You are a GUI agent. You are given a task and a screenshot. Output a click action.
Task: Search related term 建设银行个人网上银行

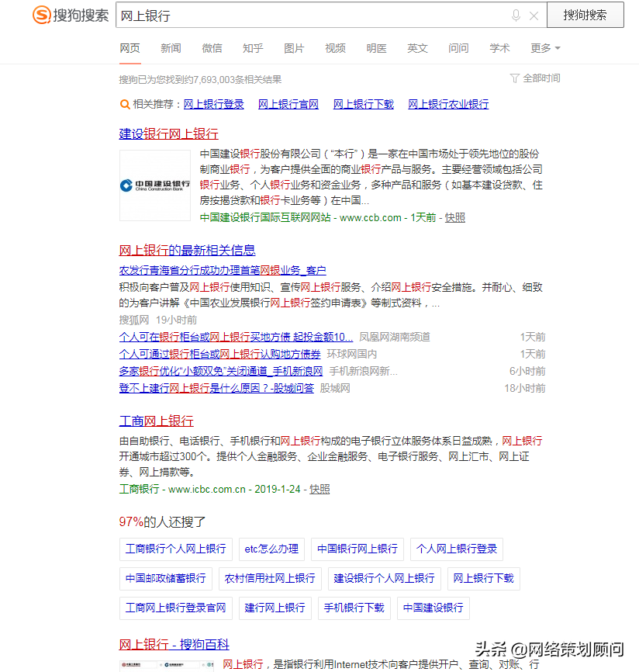click(x=384, y=579)
